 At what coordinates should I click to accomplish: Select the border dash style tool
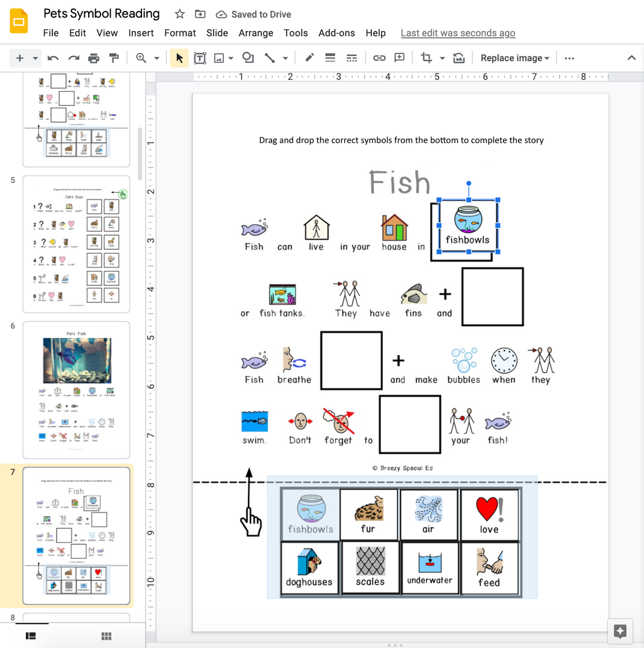coord(352,58)
